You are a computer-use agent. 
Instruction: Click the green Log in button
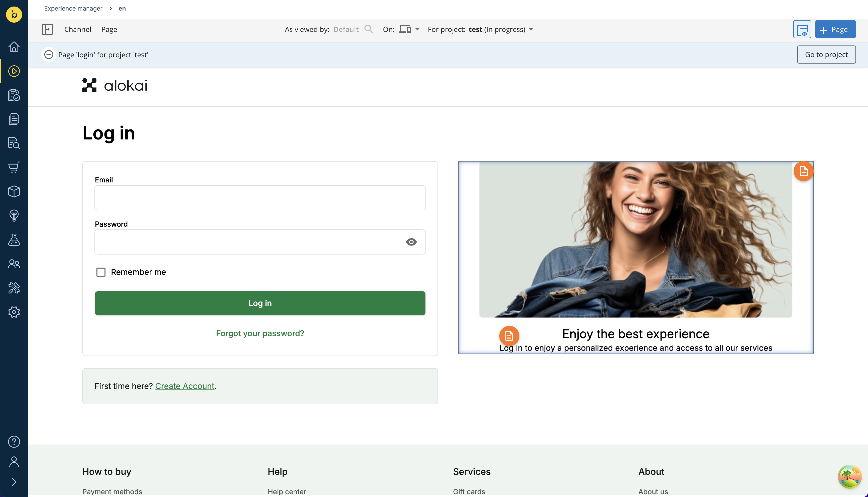pyautogui.click(x=260, y=303)
